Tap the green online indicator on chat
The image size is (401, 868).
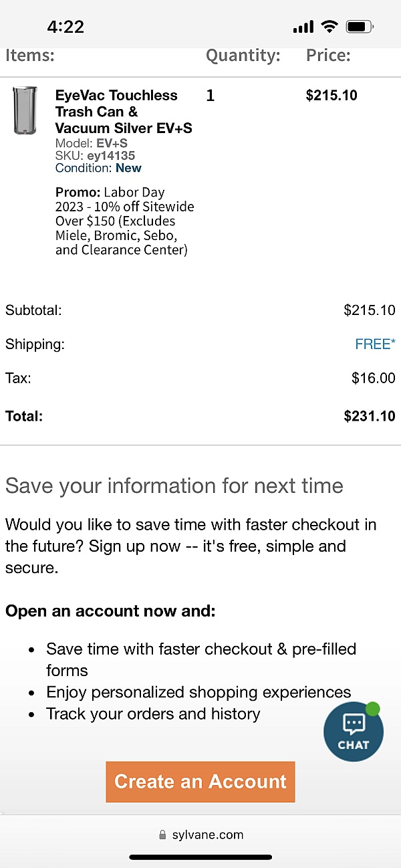point(372,709)
